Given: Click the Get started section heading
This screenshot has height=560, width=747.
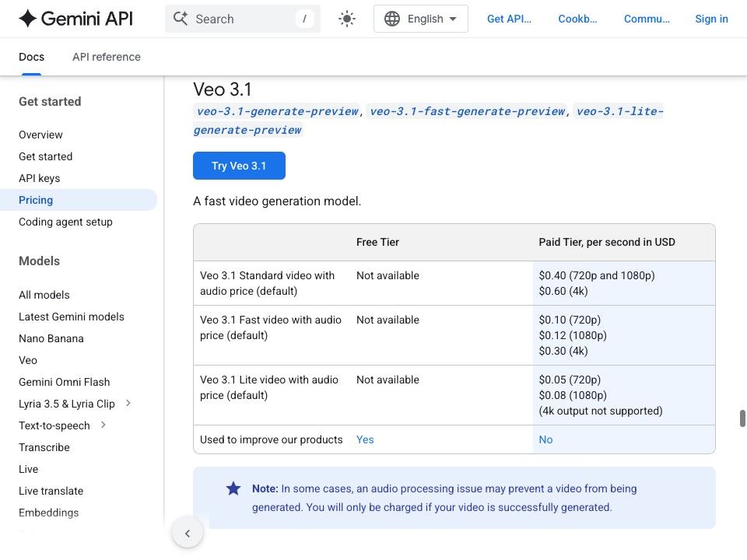Looking at the screenshot, I should coord(50,101).
